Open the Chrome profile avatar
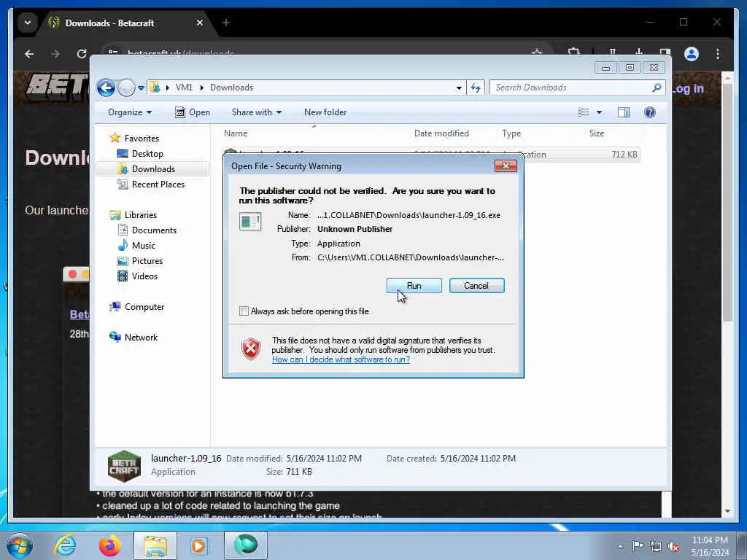The width and height of the screenshot is (747, 560). pos(692,54)
